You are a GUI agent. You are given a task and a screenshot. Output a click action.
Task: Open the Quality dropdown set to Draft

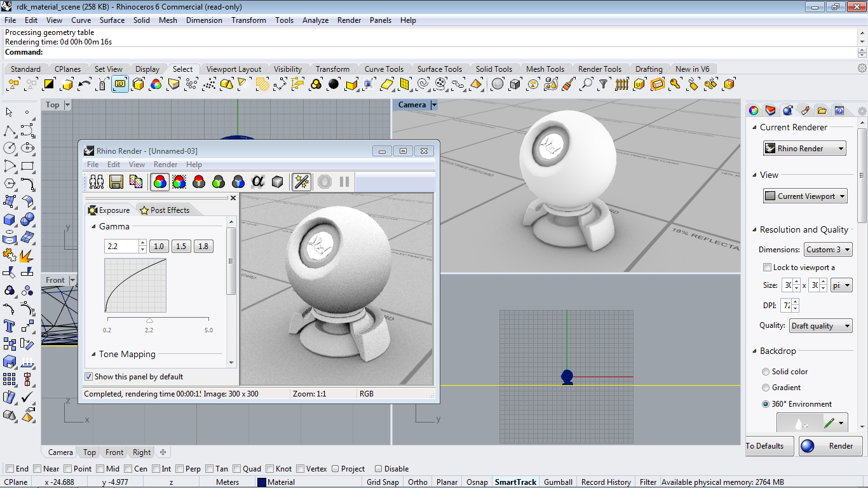(x=820, y=326)
